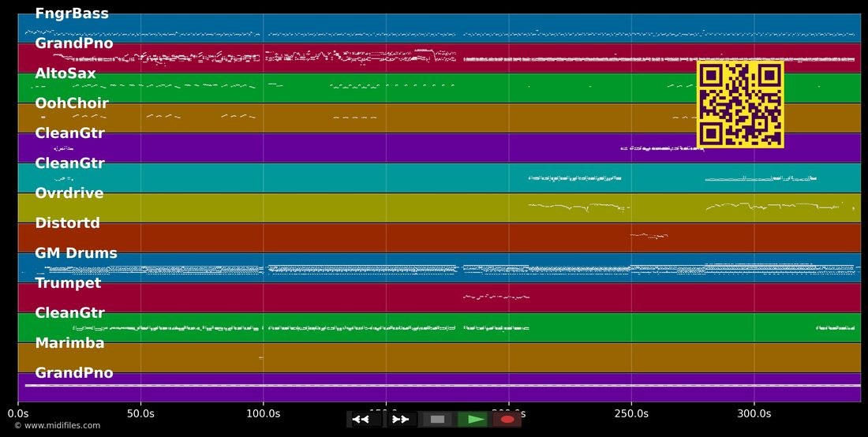The width and height of the screenshot is (868, 437).
Task: Select the Marimba track label
Action: tap(69, 343)
